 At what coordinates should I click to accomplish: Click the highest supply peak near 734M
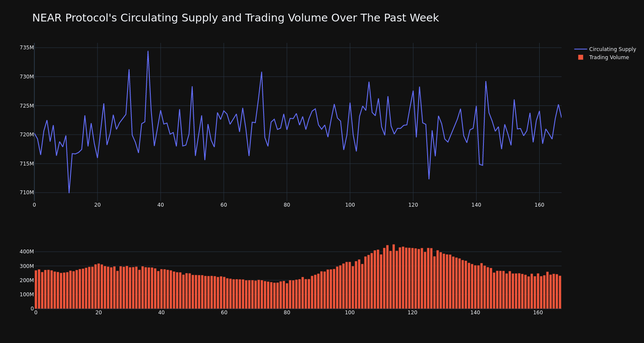148,51
